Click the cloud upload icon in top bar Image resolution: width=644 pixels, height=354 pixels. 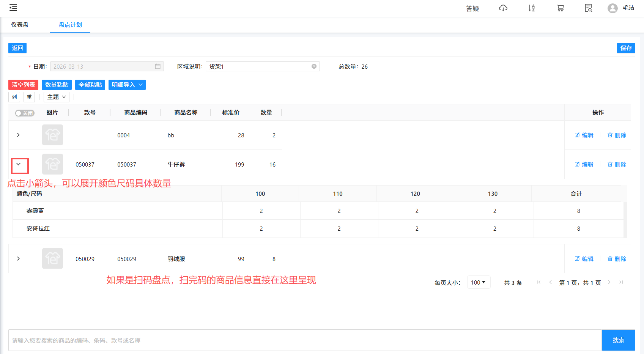click(x=503, y=8)
